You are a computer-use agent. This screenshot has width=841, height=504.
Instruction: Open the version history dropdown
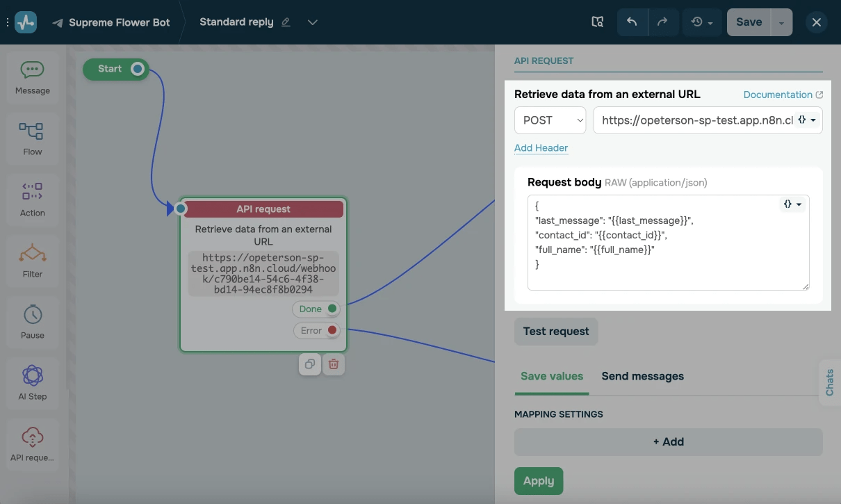(702, 22)
